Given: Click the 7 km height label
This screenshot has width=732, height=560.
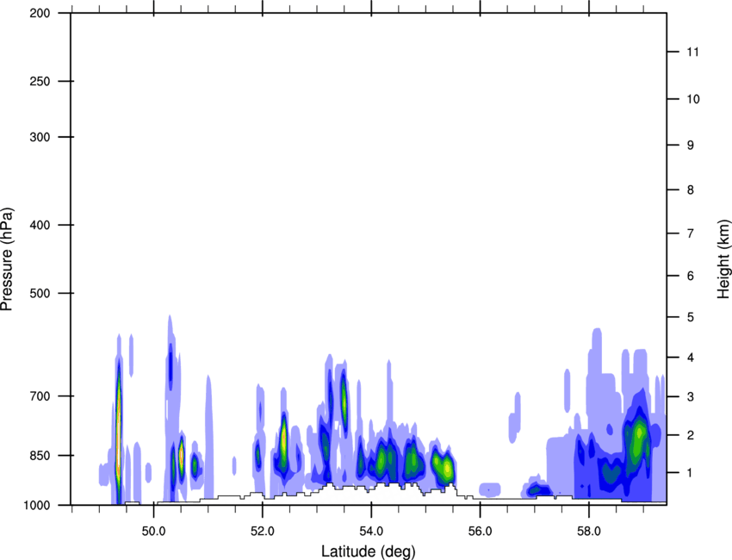Looking at the screenshot, I should click(x=691, y=233).
